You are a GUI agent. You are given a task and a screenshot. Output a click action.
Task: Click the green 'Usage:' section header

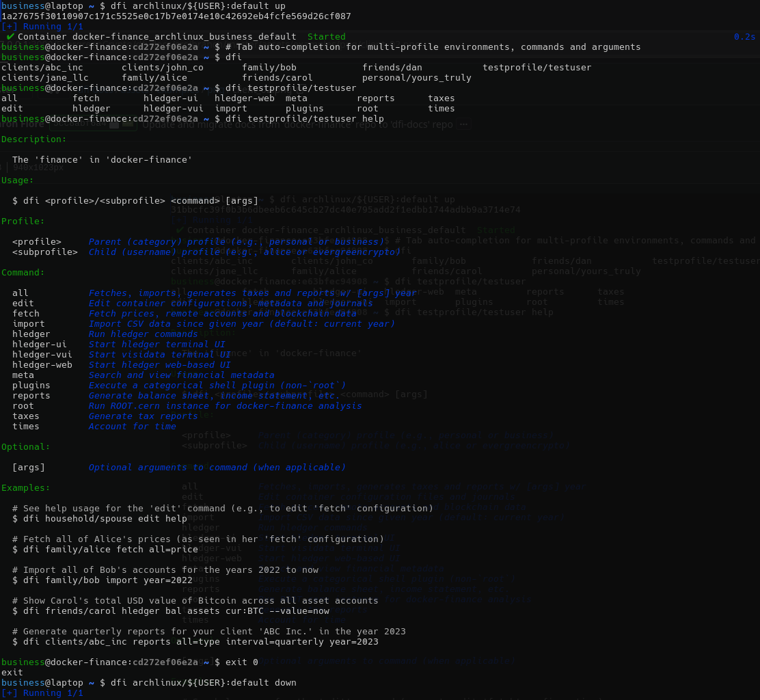18,180
